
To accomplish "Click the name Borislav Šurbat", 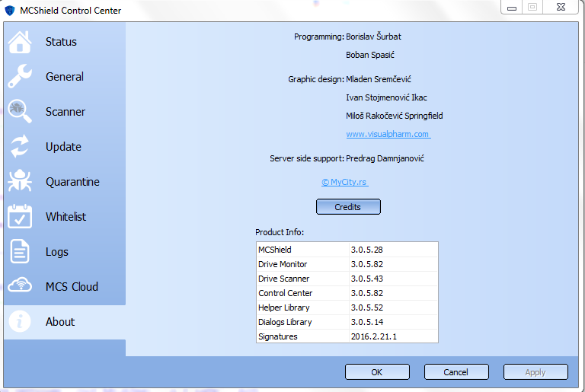I will [373, 37].
